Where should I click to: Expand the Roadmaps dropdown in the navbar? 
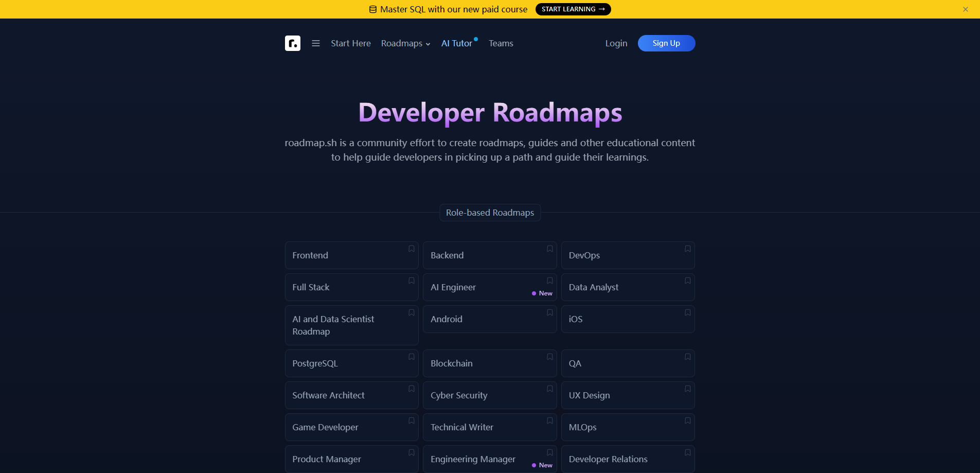405,43
